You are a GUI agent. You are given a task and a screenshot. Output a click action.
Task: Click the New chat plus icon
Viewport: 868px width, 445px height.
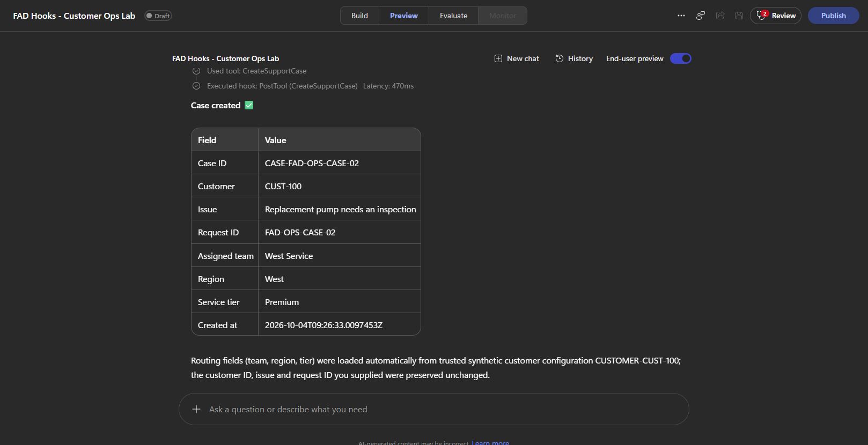498,58
